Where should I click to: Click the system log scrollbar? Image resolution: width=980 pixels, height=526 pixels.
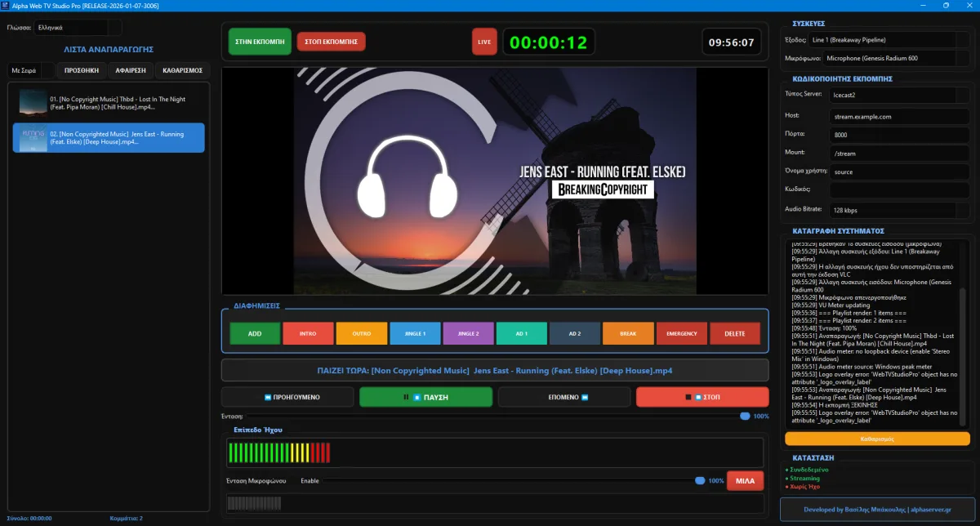(963, 356)
